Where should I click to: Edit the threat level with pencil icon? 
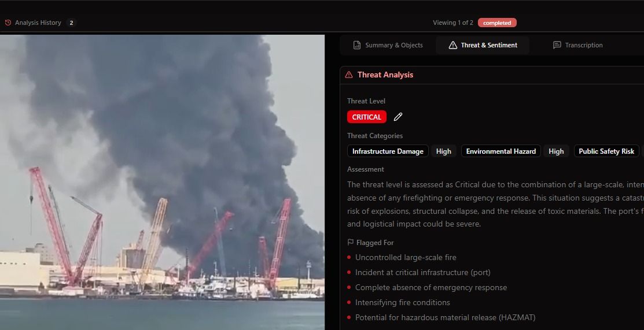pos(398,117)
